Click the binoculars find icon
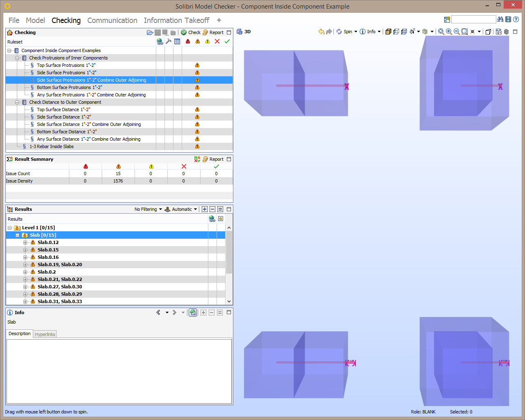The height and width of the screenshot is (420, 525). tap(500, 19)
